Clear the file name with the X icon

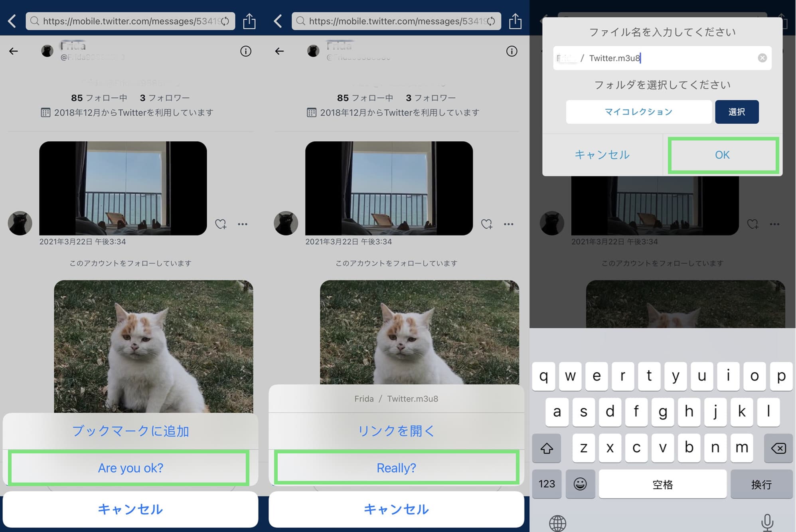pyautogui.click(x=762, y=58)
